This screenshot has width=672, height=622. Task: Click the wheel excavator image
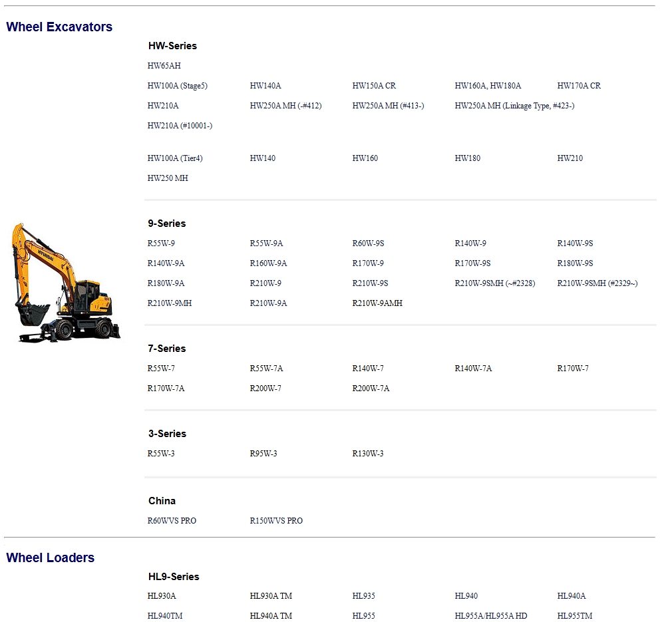65,283
